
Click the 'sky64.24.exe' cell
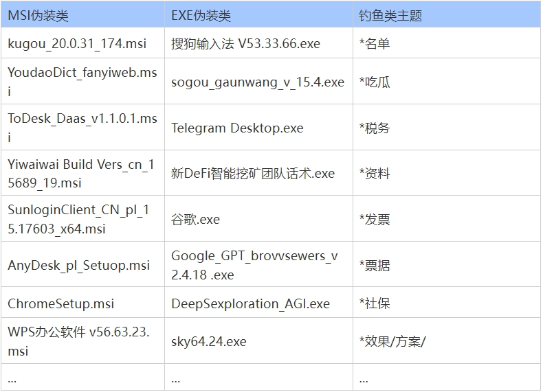pos(258,341)
